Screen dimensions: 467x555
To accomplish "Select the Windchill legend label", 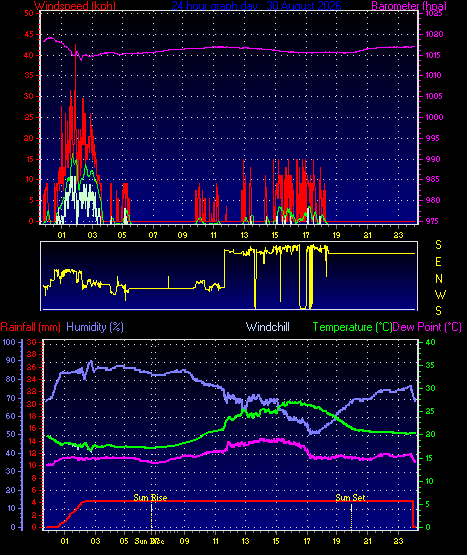I will [268, 327].
